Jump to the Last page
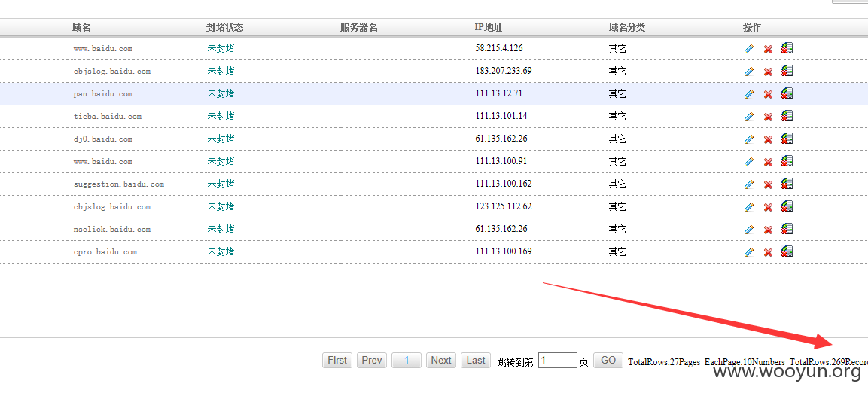 pyautogui.click(x=476, y=361)
